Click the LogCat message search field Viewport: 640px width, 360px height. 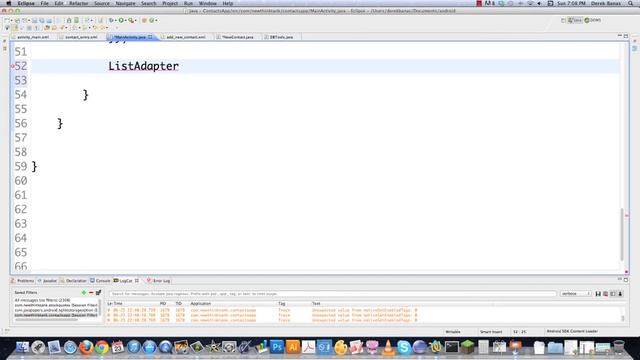tap(333, 293)
